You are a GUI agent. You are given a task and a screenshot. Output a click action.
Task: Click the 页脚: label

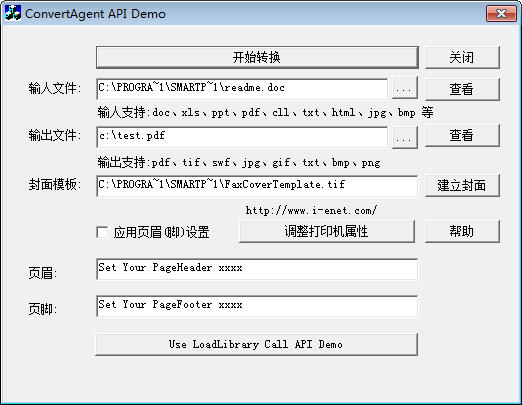(x=42, y=309)
